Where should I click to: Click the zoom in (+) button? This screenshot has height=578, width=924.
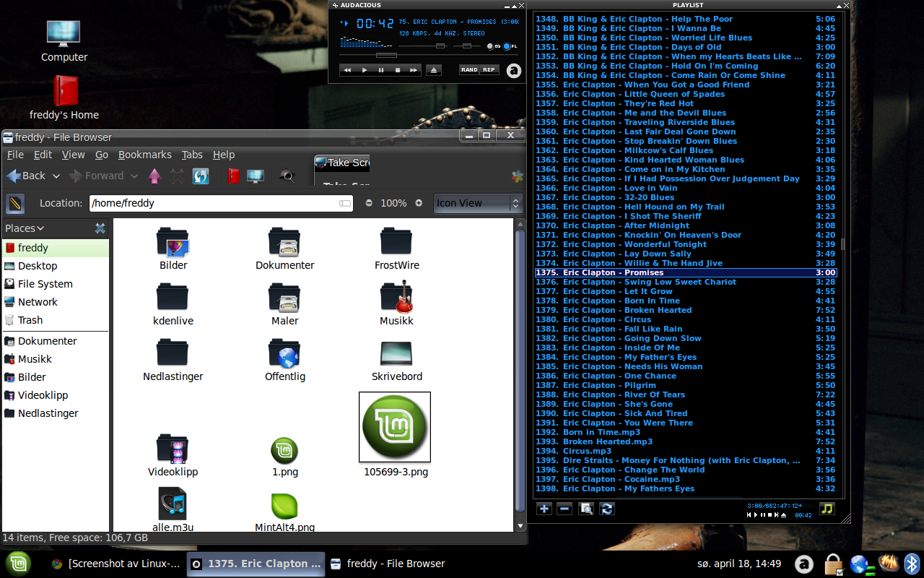pos(419,203)
